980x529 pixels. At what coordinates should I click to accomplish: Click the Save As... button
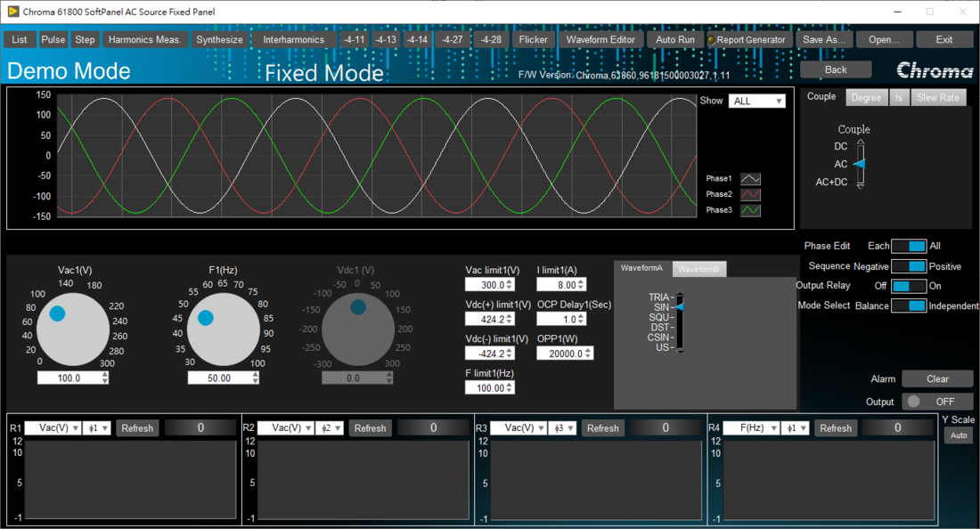824,39
